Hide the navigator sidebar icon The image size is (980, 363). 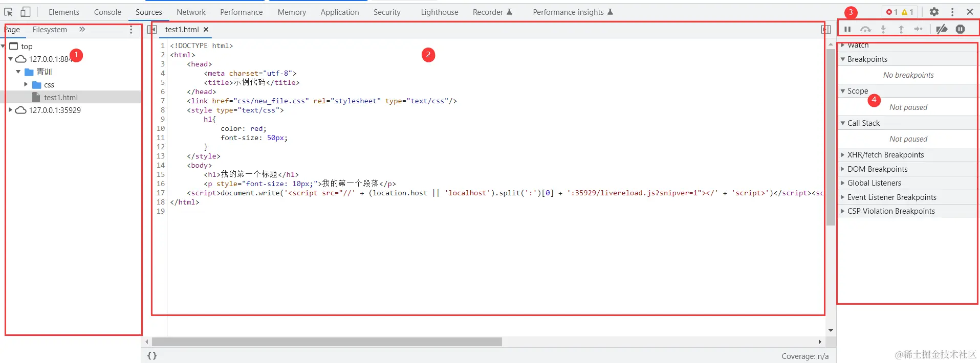click(151, 30)
